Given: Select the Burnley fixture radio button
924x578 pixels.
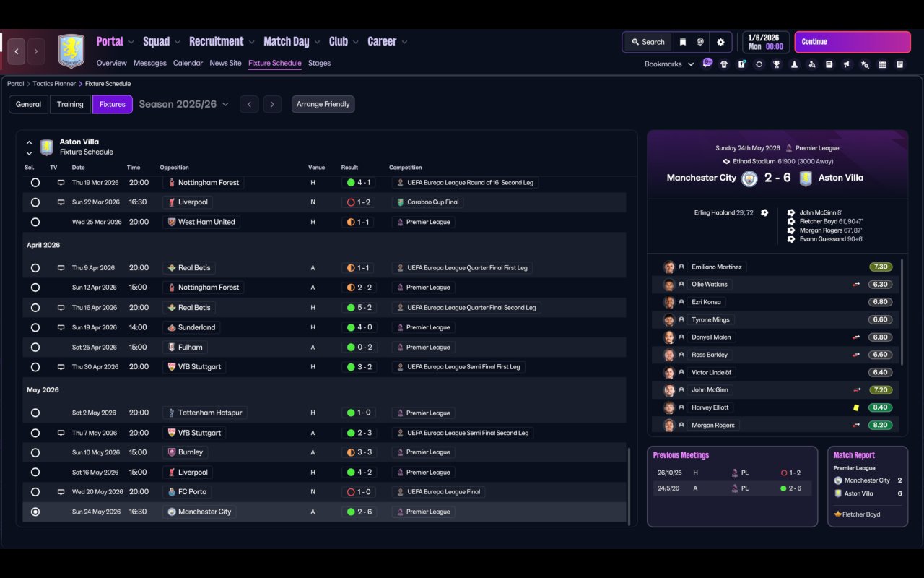Looking at the screenshot, I should (35, 453).
